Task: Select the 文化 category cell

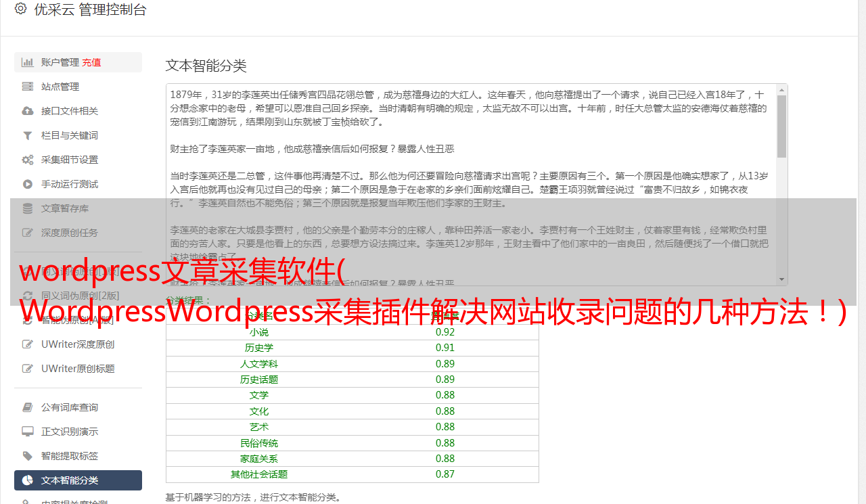Action: point(259,411)
